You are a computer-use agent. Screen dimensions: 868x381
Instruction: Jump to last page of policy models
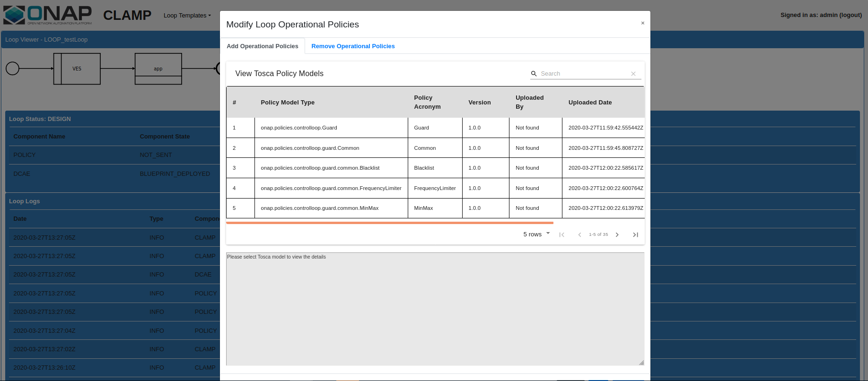point(635,234)
